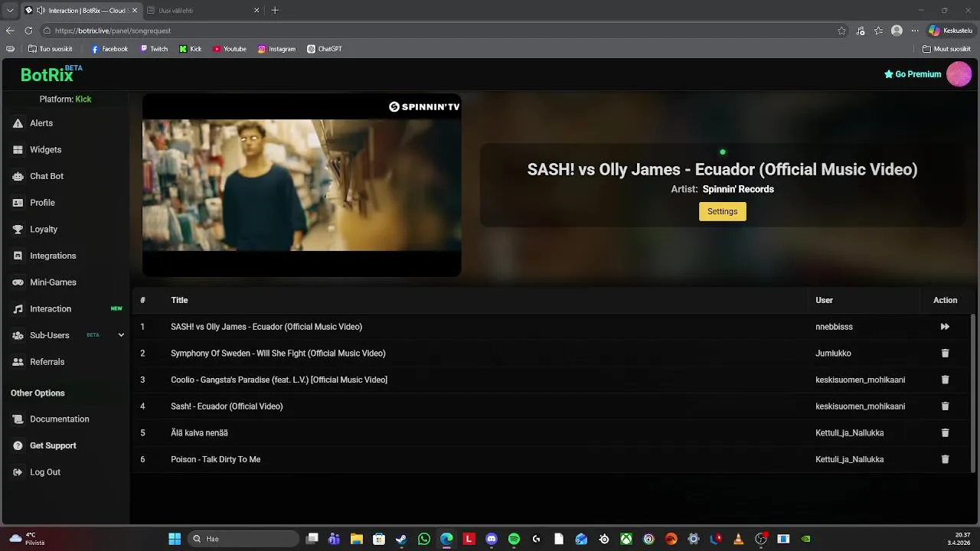This screenshot has width=980, height=551.
Task: Open the Twitch bookmark
Action: point(153,49)
